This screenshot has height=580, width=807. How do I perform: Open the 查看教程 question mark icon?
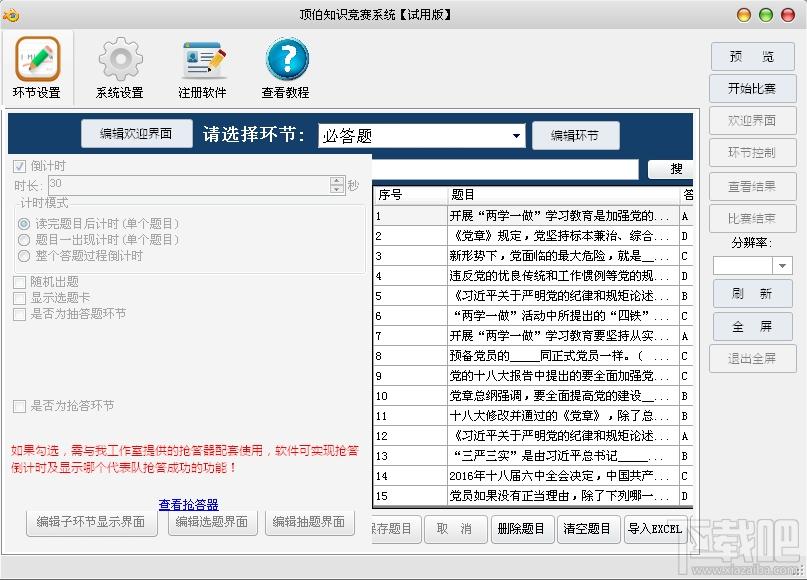[286, 67]
